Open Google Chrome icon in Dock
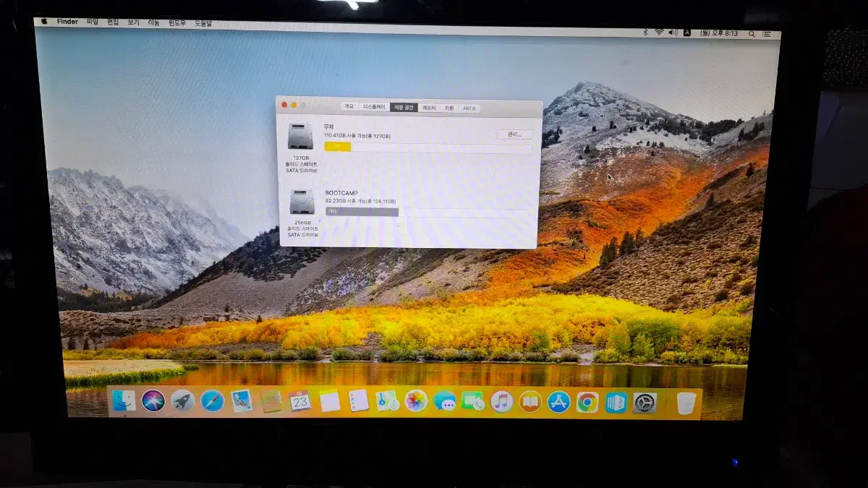Viewport: 868px width, 488px height. click(587, 402)
